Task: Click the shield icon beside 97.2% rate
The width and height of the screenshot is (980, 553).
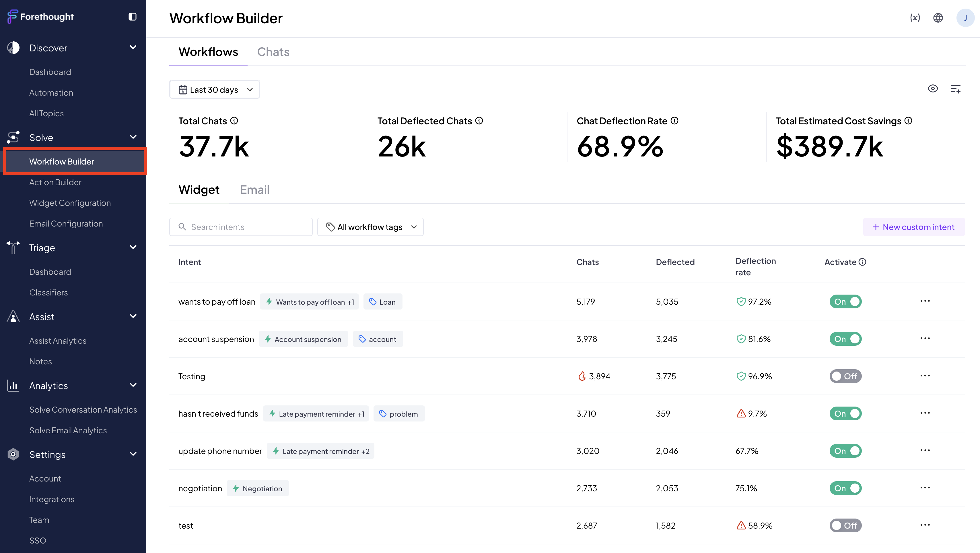Action: pos(741,302)
